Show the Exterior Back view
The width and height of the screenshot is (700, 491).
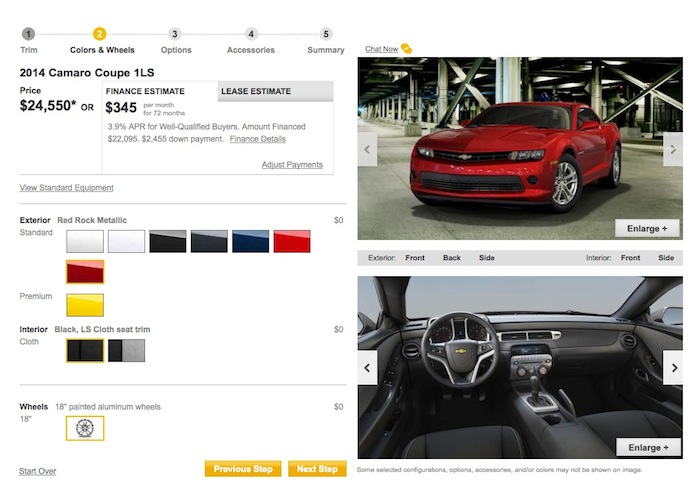coord(451,258)
